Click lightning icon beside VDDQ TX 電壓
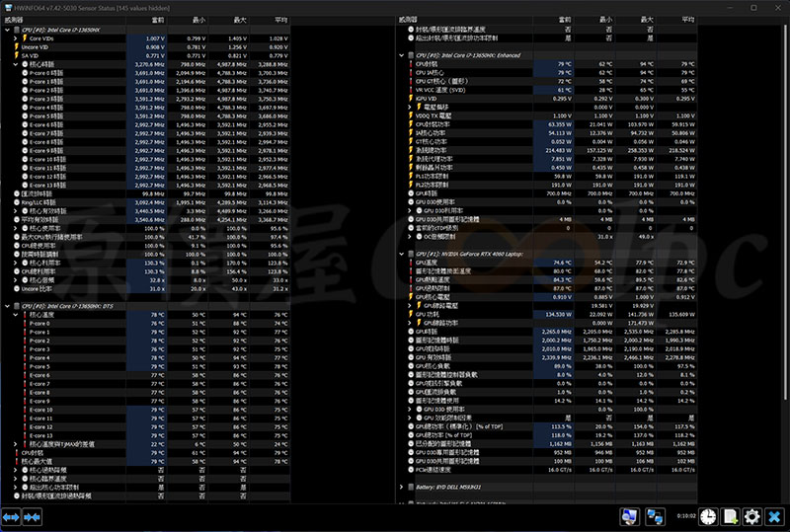The height and width of the screenshot is (532, 790). point(411,115)
